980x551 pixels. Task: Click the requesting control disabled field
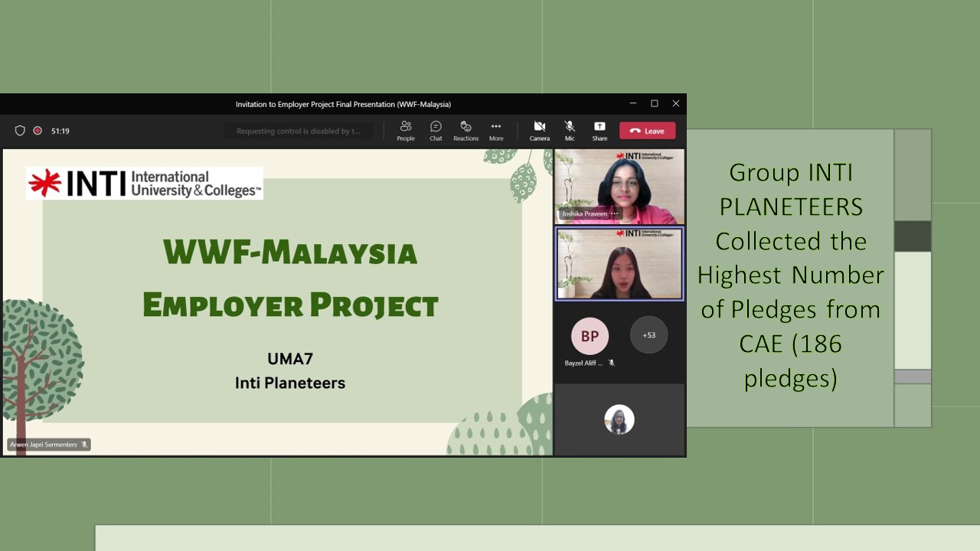299,131
